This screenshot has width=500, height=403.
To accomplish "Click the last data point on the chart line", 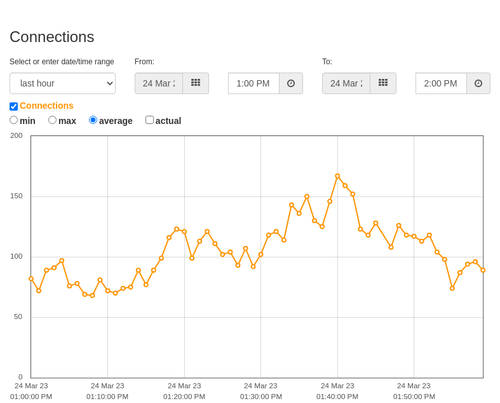I will click(x=483, y=270).
